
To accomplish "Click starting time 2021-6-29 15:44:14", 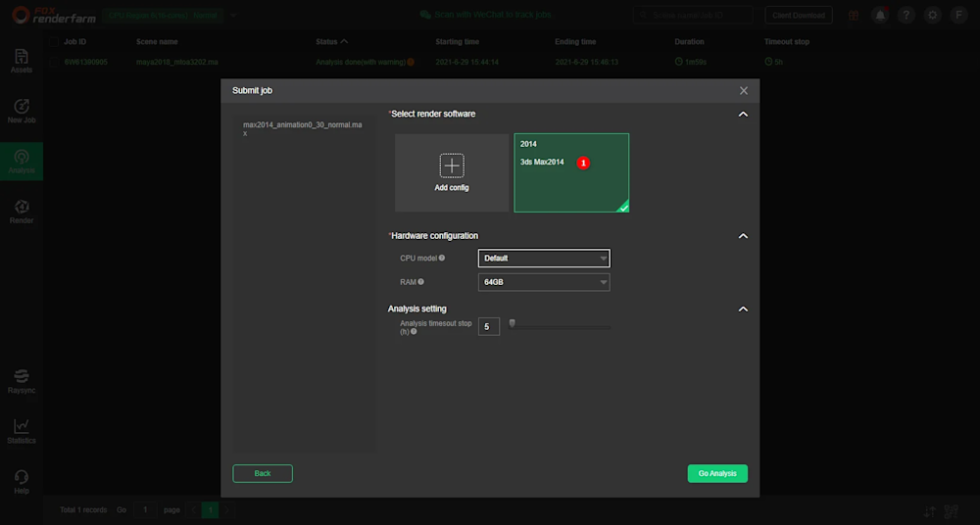I will pyautogui.click(x=466, y=62).
